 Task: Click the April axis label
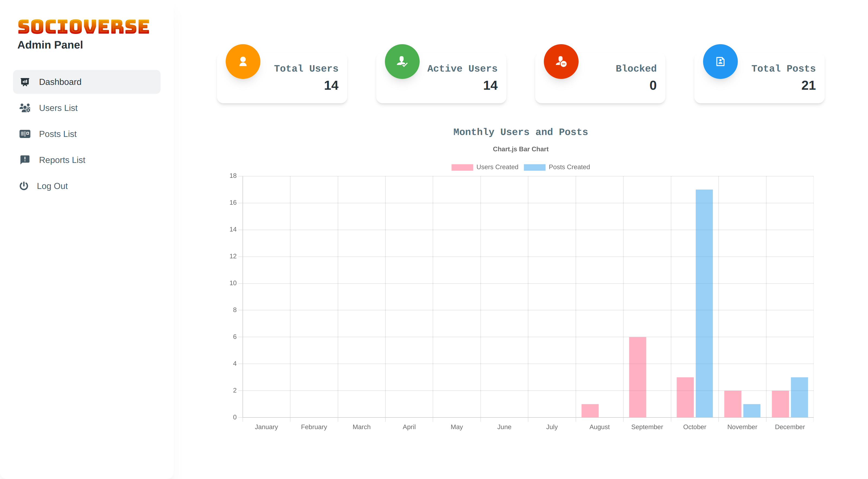pos(409,427)
